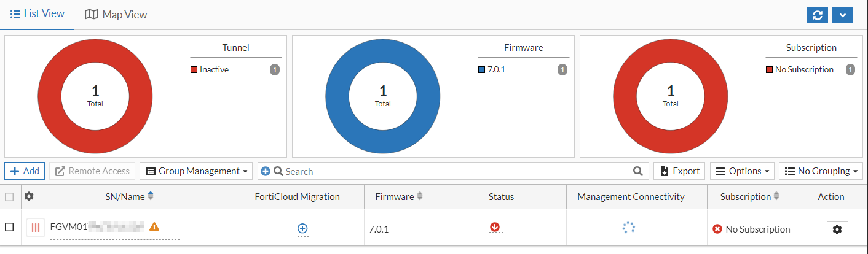The image size is (868, 254).
Task: Open the No Grouping dropdown
Action: pos(821,171)
